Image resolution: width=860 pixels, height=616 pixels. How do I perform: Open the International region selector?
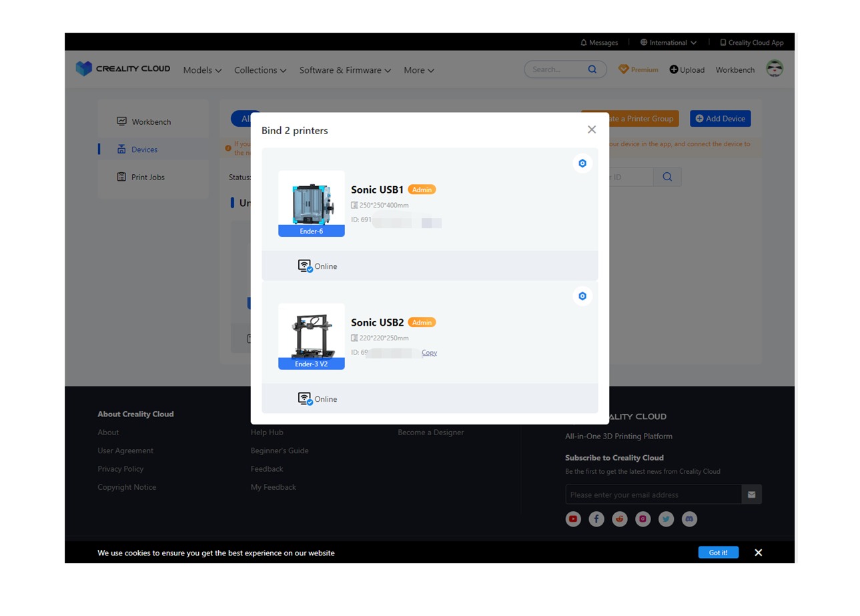coord(668,43)
